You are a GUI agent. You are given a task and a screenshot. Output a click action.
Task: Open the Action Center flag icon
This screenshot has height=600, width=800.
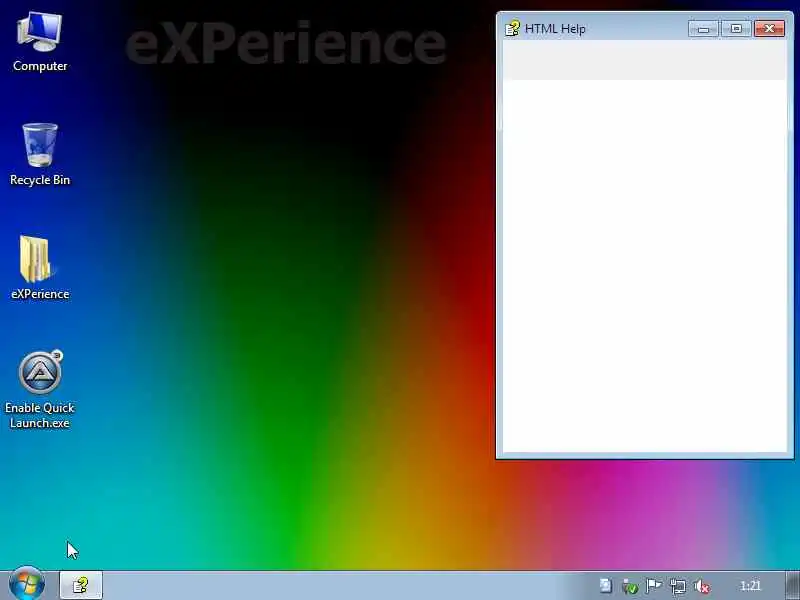pos(654,586)
